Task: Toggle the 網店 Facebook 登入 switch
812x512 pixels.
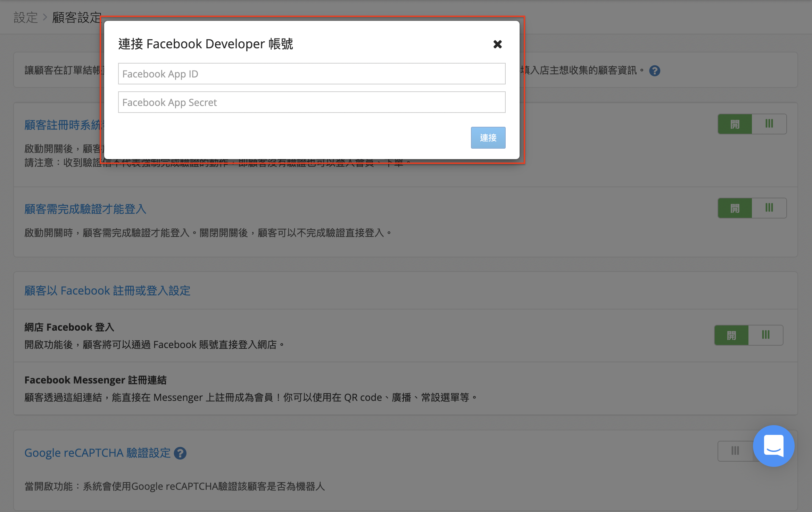Action: 748,335
